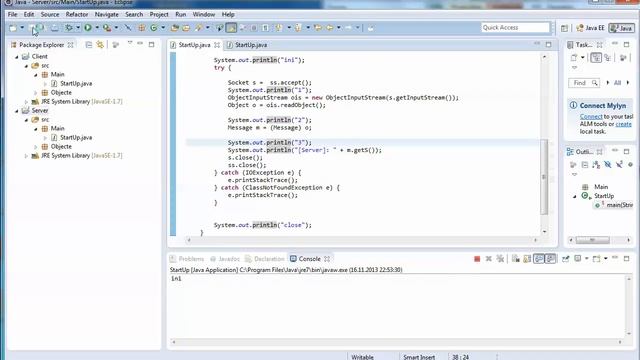Select the Java perspective button
Screen dimensions: 640x360
[x=621, y=28]
